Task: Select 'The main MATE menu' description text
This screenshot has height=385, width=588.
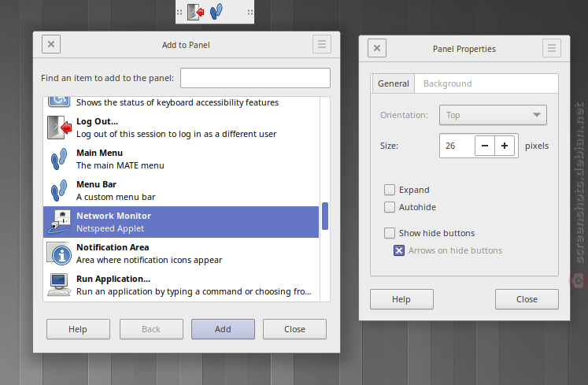Action: (x=120, y=165)
